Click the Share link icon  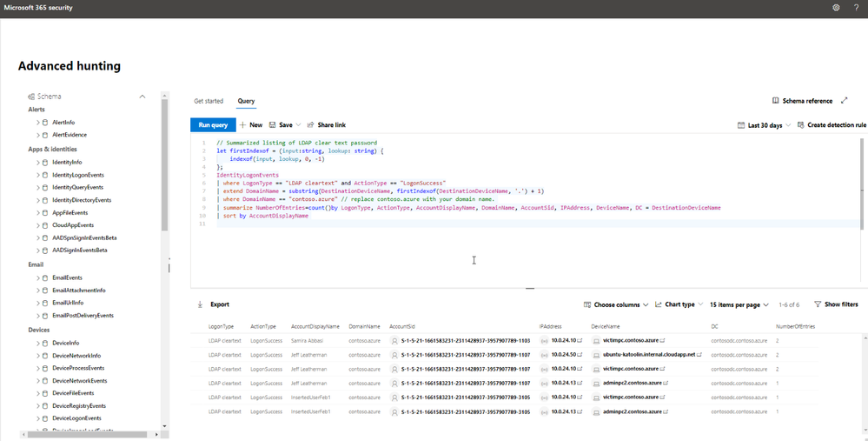tap(310, 125)
